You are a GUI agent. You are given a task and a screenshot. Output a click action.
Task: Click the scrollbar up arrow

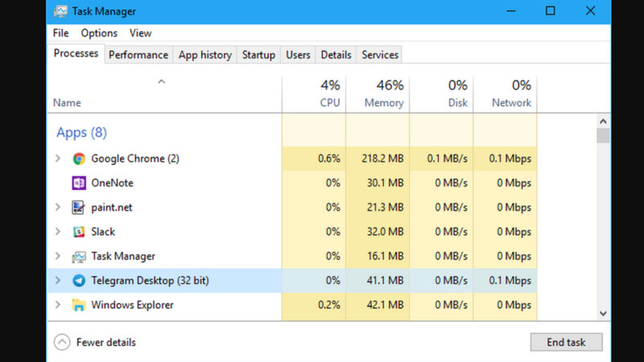[x=603, y=121]
